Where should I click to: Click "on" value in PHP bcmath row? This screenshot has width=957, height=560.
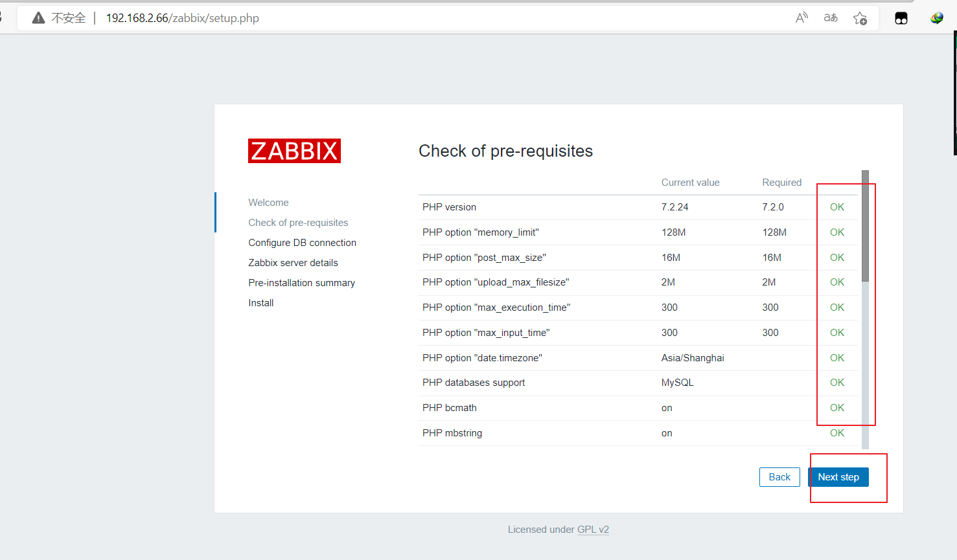point(667,408)
